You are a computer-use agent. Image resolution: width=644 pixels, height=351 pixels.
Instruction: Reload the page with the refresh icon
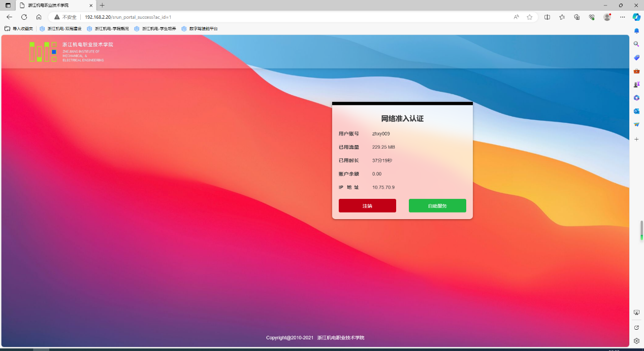coord(24,17)
